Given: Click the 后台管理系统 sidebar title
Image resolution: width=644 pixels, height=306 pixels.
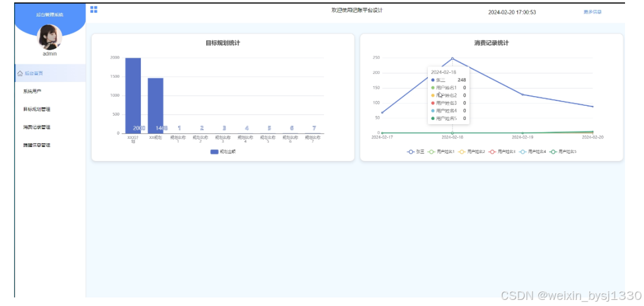Looking at the screenshot, I should click(x=50, y=15).
